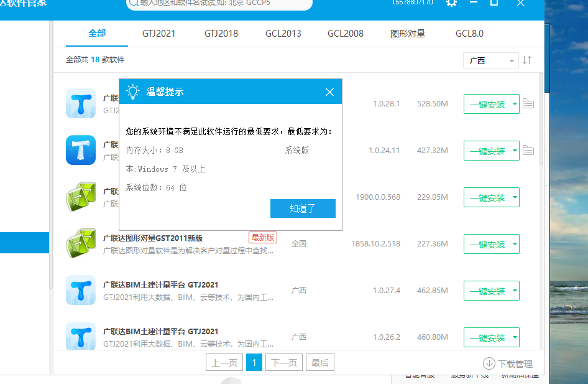
Task: Switch to the GCL2013 tab
Action: point(283,34)
